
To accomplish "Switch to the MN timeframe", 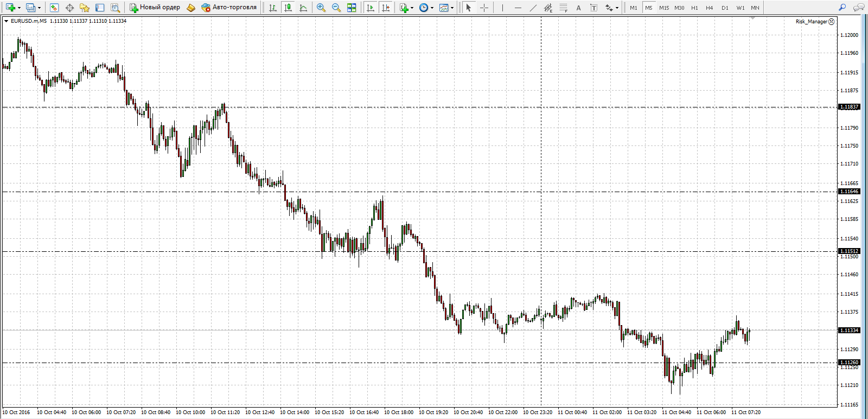I will pyautogui.click(x=755, y=8).
